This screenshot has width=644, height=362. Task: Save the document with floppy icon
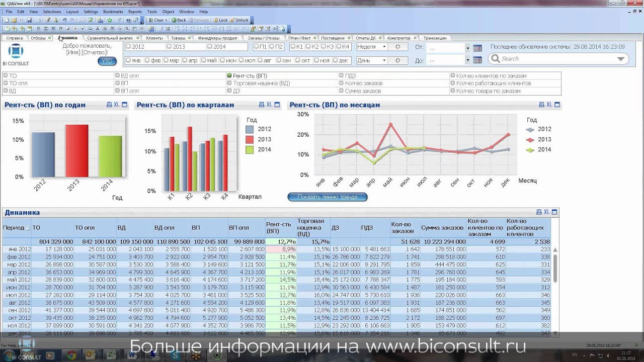point(29,20)
